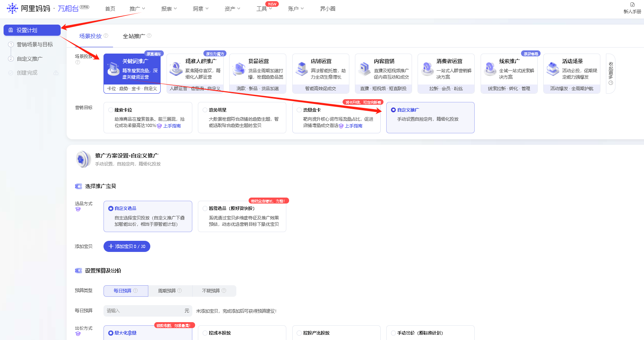The image size is (644, 340).
Task: Click the 万相台 brand name
Action: (68, 8)
